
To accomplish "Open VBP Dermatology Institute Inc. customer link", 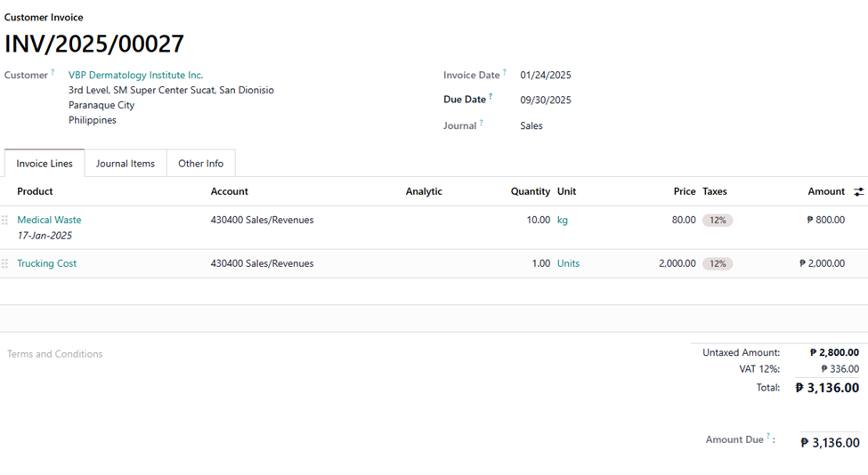I will tap(135, 76).
